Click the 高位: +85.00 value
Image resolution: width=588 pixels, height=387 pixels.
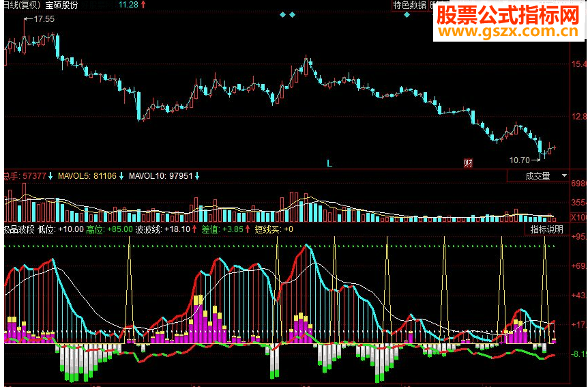point(110,229)
